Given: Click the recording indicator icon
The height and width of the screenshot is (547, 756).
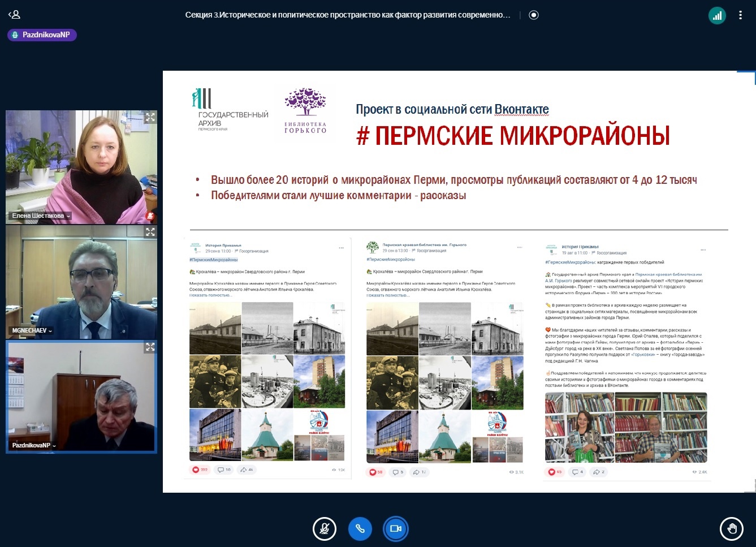Looking at the screenshot, I should click(x=533, y=15).
